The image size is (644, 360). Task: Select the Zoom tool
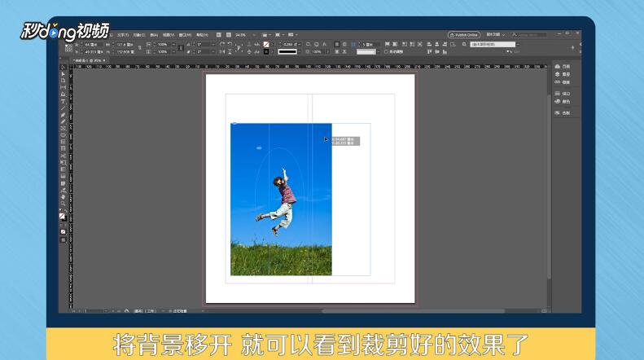pos(63,204)
